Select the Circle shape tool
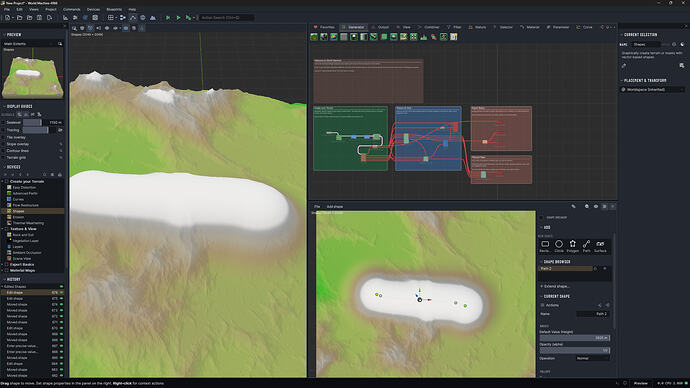Screen dimensions: 690x388 coord(559,246)
